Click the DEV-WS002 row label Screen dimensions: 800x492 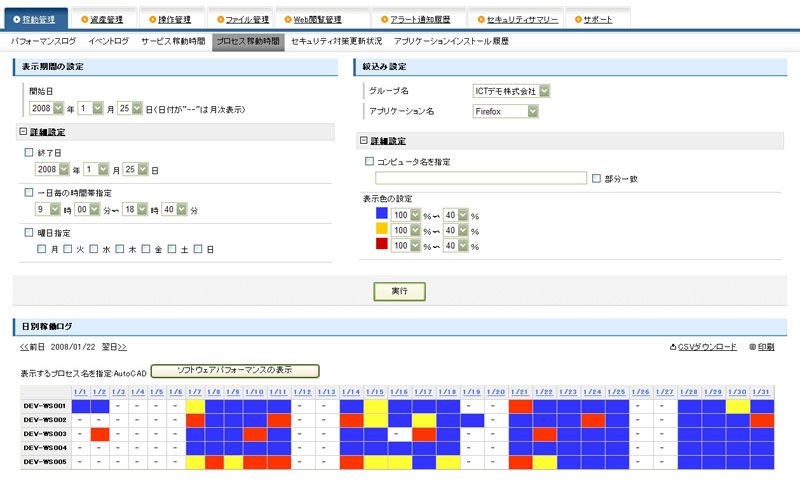pyautogui.click(x=45, y=420)
